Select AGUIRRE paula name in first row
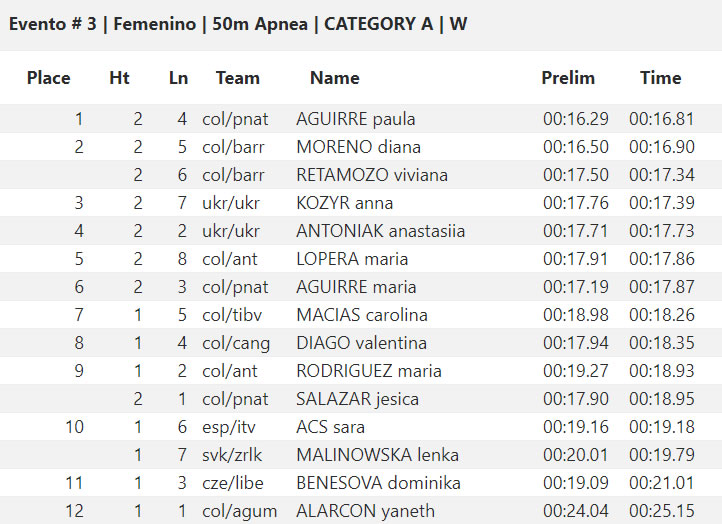This screenshot has width=722, height=524. click(x=355, y=119)
